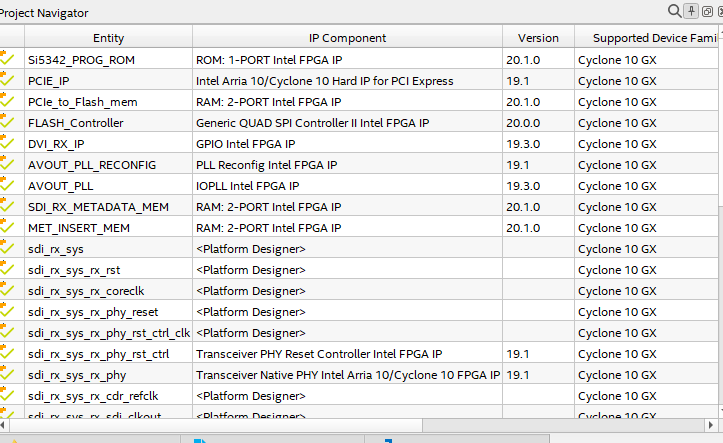Sort by the Entity column header

point(108,38)
